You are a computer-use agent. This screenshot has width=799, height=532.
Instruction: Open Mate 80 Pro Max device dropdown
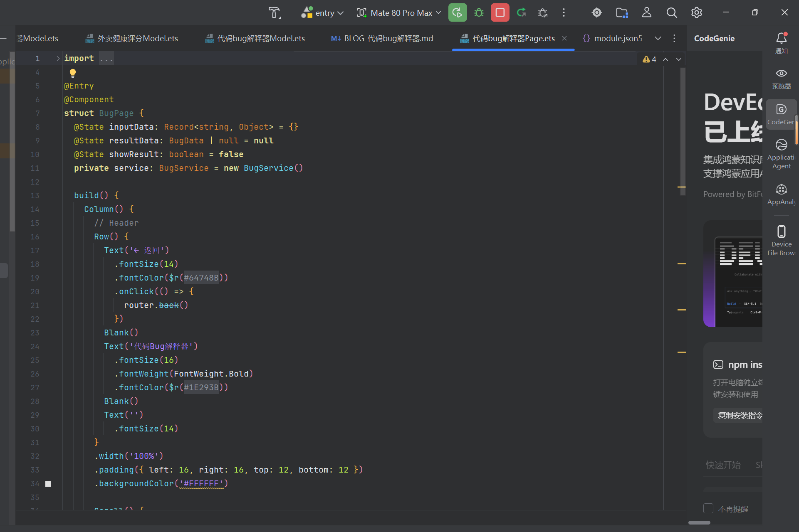(x=399, y=13)
